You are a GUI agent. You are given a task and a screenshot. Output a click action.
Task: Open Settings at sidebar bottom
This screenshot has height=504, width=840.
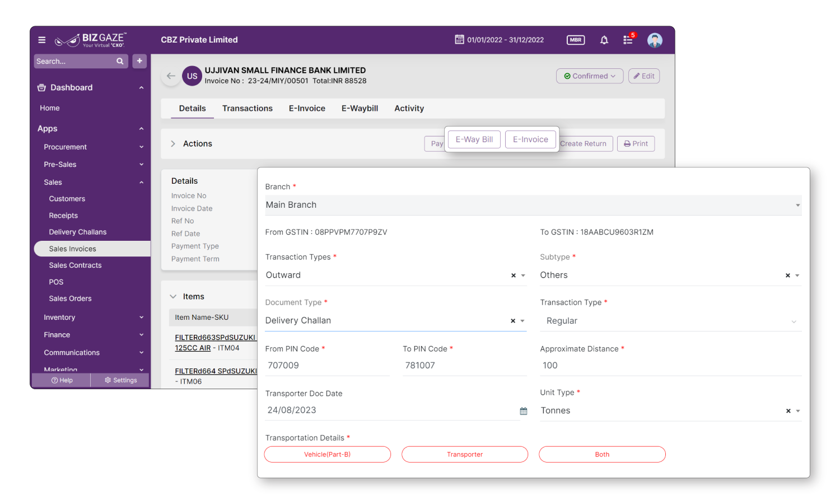[x=120, y=380]
